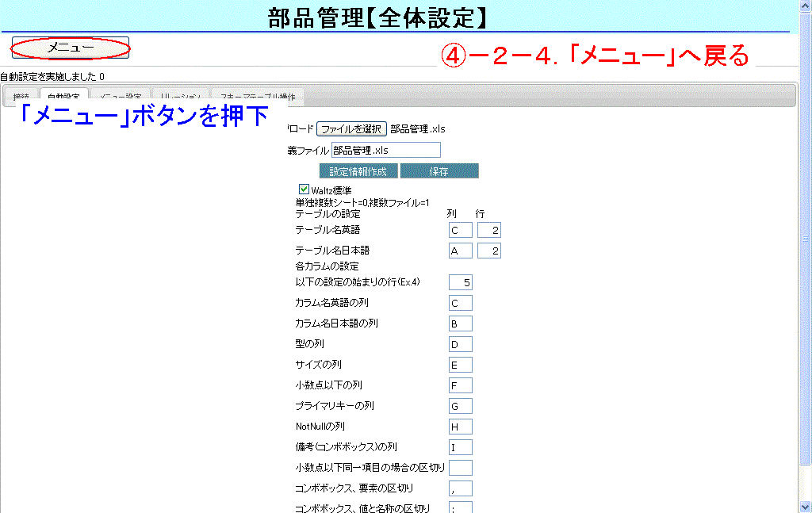Click the 設定情報作成 button
Viewport: 812px width, 513px height.
(x=358, y=171)
